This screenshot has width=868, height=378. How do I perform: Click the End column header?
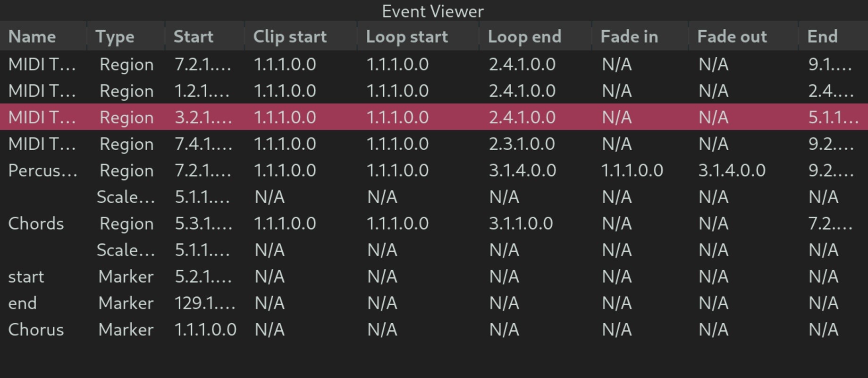(833, 36)
